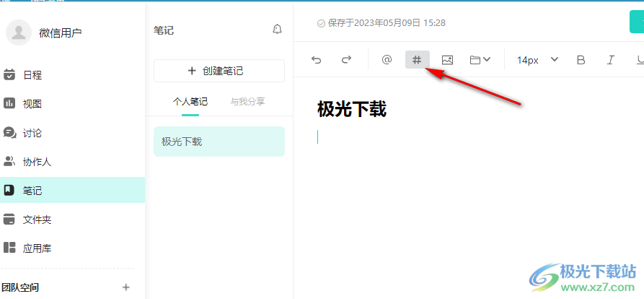Toggle underline formatting

click(640, 60)
